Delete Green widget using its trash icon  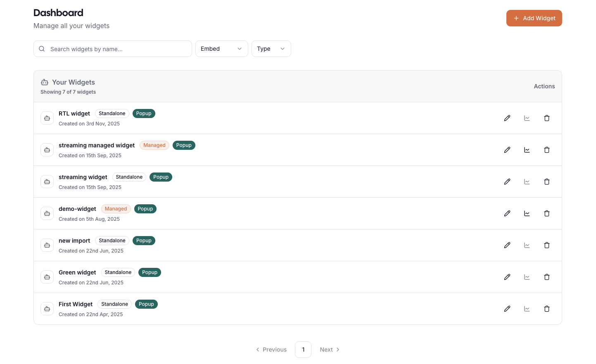pos(547,277)
